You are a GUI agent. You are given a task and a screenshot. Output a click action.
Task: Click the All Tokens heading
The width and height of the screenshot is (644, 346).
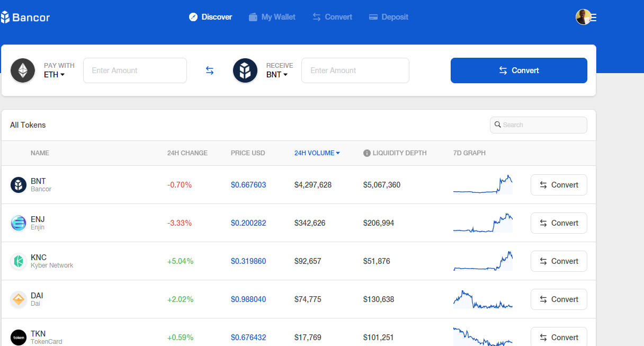click(28, 125)
